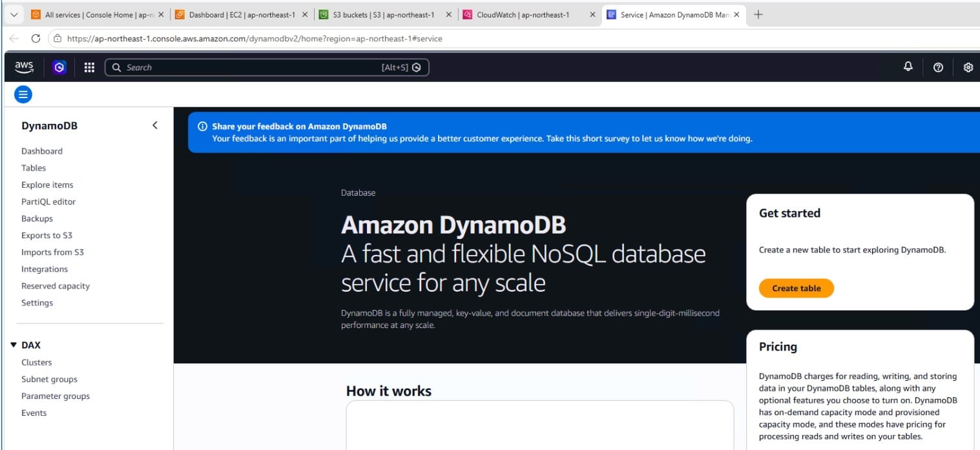Click the browser back arrow
The height and width of the screenshot is (450, 980).
14,39
